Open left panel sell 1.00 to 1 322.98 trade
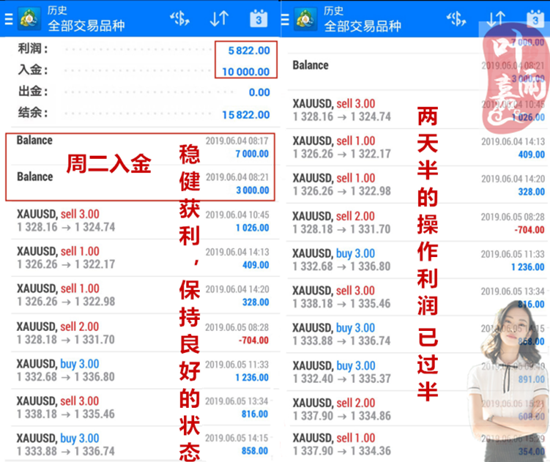This screenshot has width=550, height=462. point(143,295)
